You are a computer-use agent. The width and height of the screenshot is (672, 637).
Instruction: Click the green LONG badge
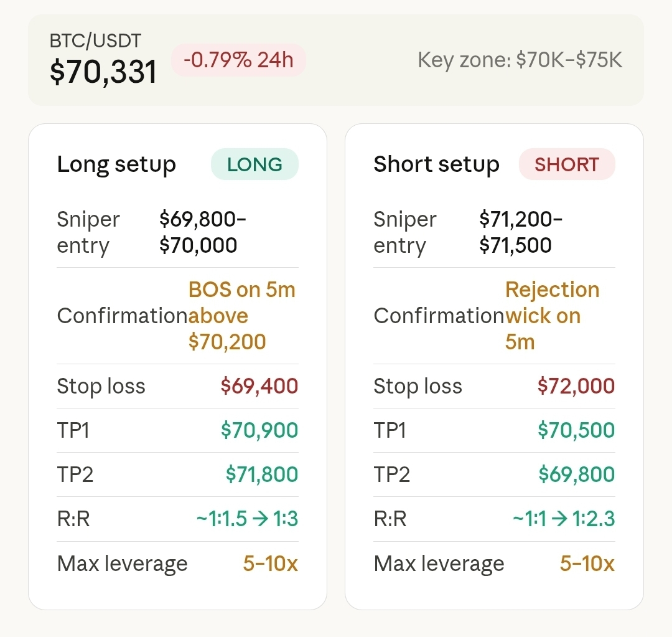point(254,164)
